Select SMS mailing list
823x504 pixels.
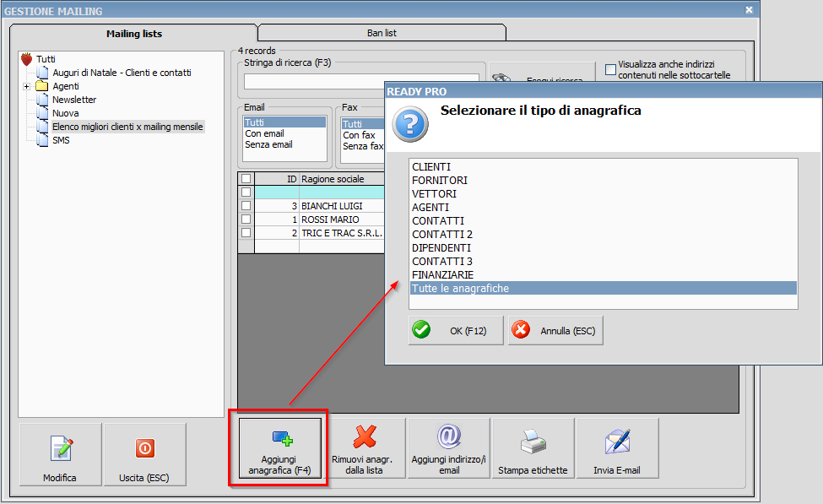click(61, 140)
